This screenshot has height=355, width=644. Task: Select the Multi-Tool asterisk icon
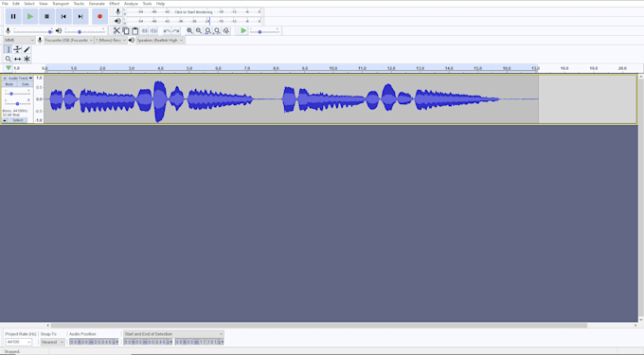coord(27,59)
